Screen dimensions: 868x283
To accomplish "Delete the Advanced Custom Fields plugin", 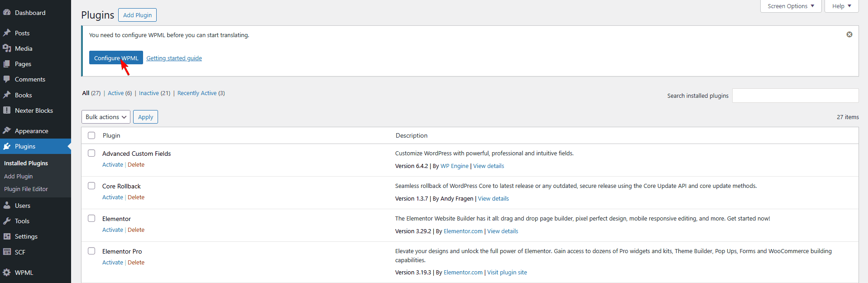I will click(136, 164).
